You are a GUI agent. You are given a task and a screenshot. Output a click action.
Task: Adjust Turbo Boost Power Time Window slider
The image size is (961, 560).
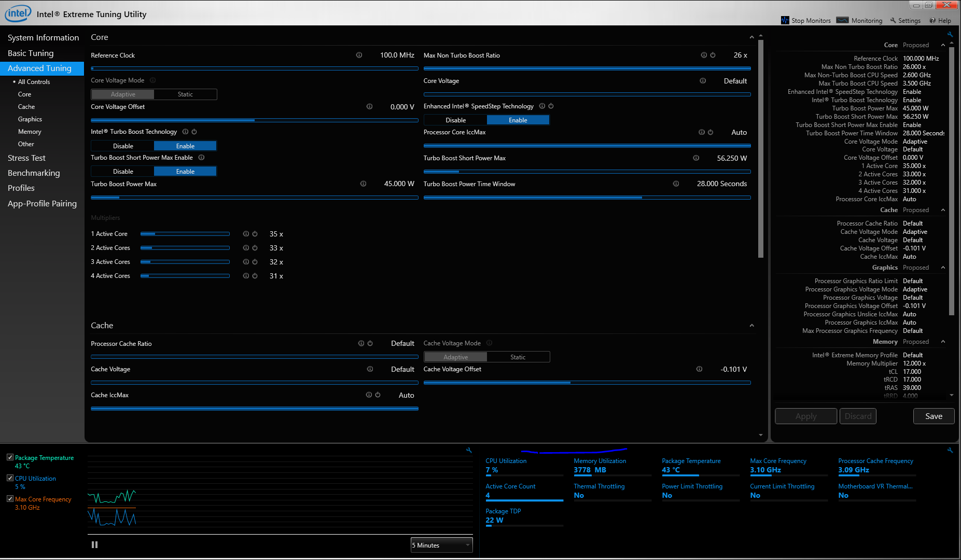coord(587,198)
